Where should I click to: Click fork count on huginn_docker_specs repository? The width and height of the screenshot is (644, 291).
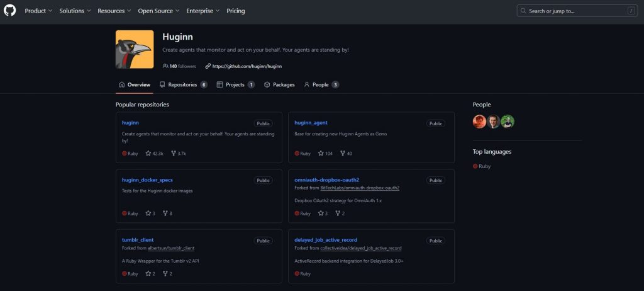pyautogui.click(x=167, y=214)
